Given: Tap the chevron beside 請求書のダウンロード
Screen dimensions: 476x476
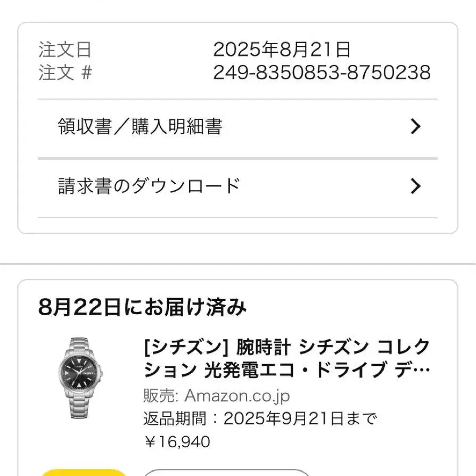Looking at the screenshot, I should pos(416,186).
